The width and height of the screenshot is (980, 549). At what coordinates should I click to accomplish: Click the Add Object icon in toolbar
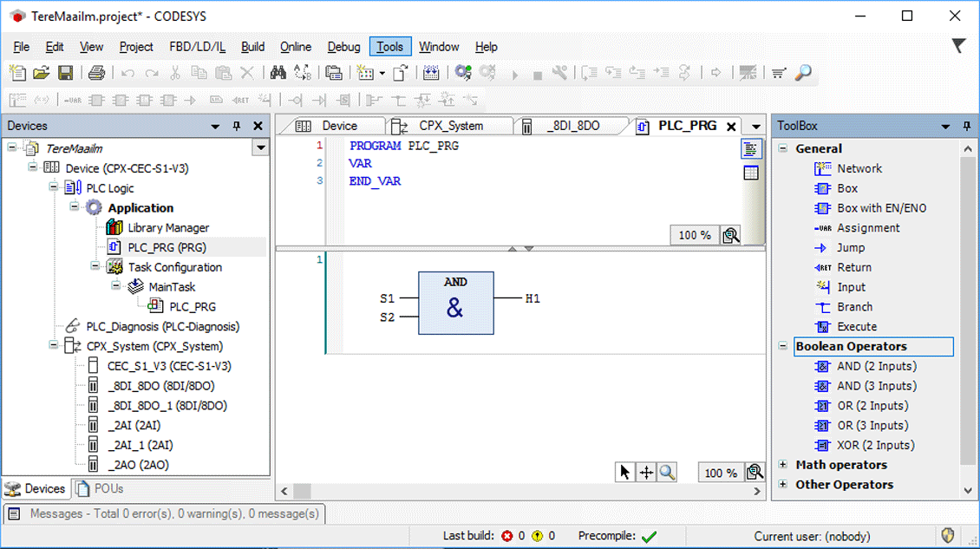[365, 73]
